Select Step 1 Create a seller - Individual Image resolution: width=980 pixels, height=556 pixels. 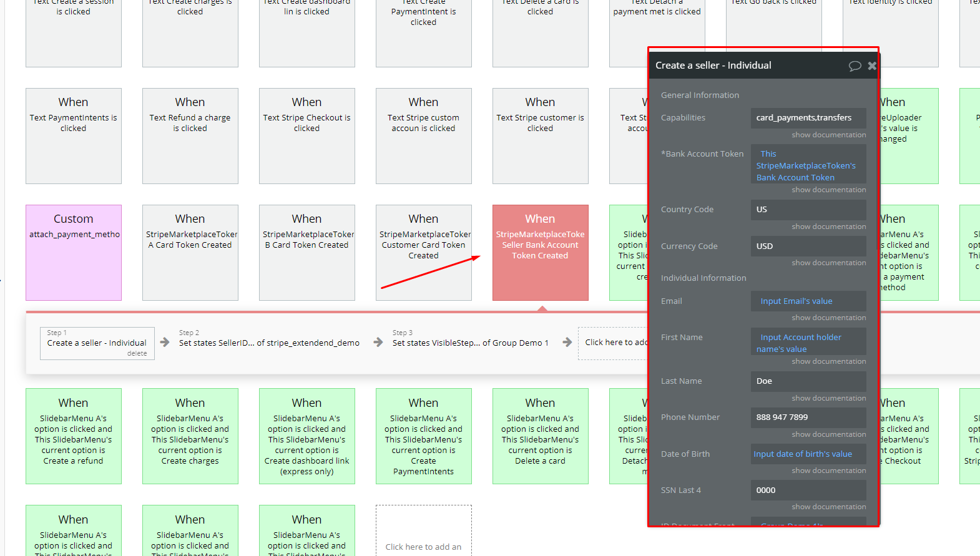tap(97, 343)
